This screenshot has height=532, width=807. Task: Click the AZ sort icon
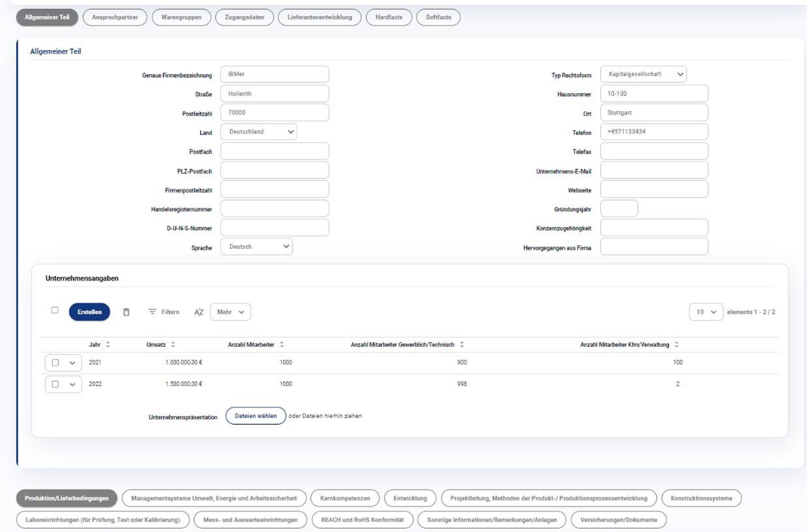coord(199,312)
